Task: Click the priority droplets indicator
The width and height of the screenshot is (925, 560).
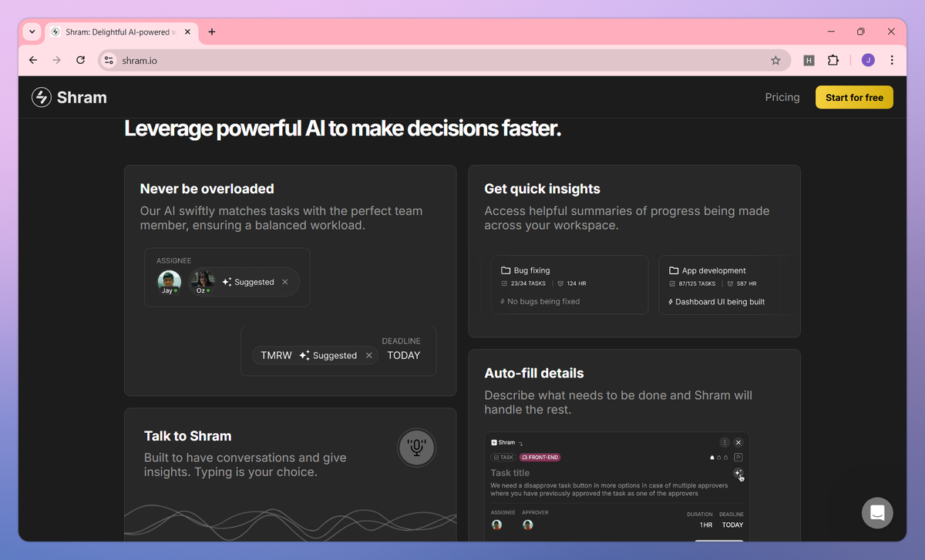Action: 719,458
